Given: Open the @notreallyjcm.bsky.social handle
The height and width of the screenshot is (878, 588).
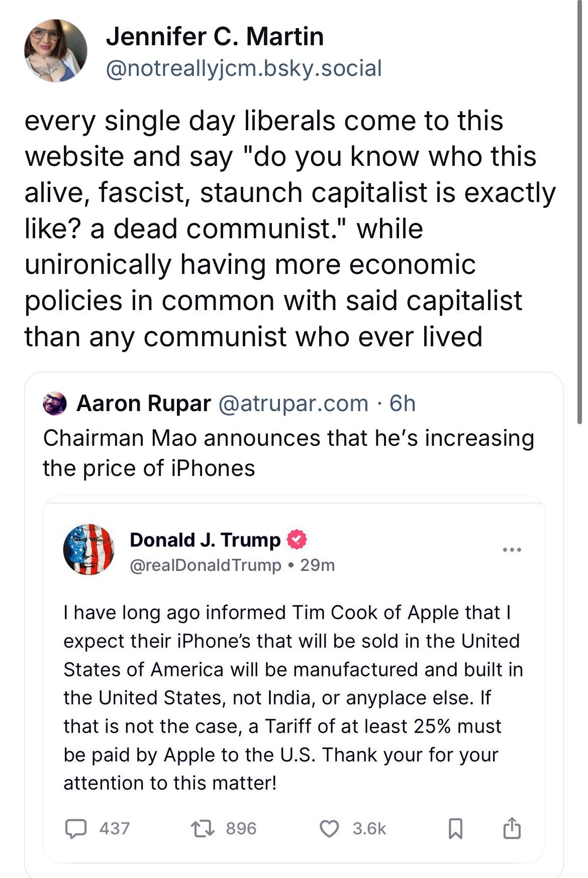Looking at the screenshot, I should click(x=244, y=68).
